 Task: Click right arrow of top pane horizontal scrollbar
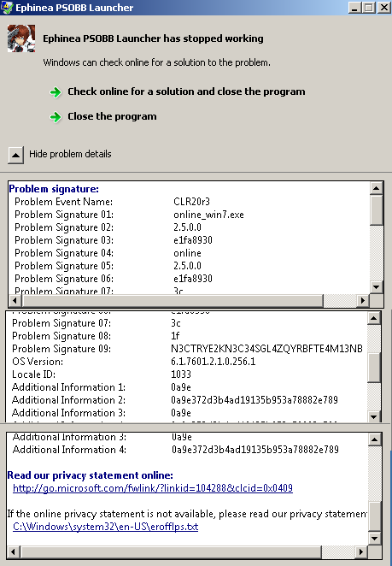click(363, 300)
